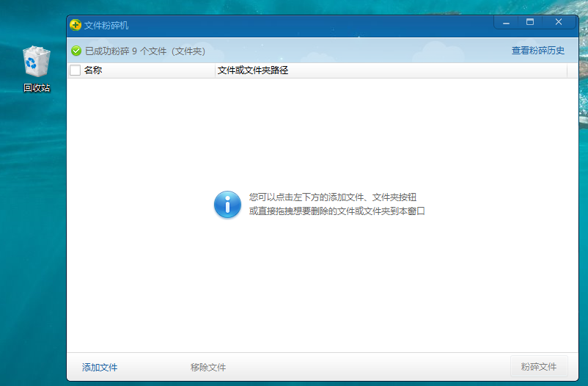
Task: Maximize the 文件粉碎机 window
Action: pos(530,23)
